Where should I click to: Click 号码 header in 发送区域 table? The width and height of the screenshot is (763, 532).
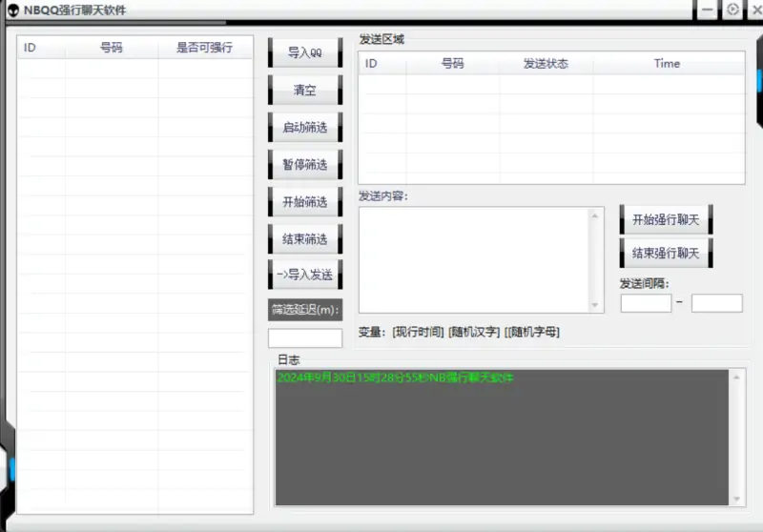[x=452, y=64]
